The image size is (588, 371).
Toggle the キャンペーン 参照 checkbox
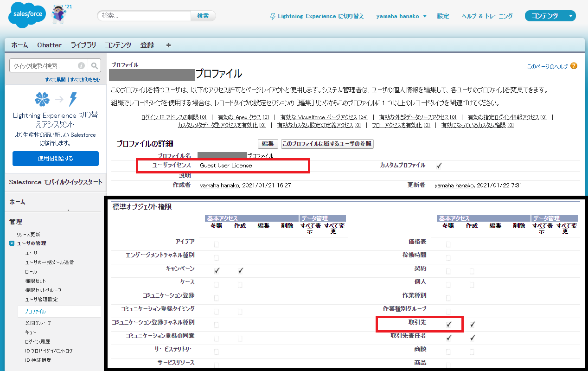217,271
